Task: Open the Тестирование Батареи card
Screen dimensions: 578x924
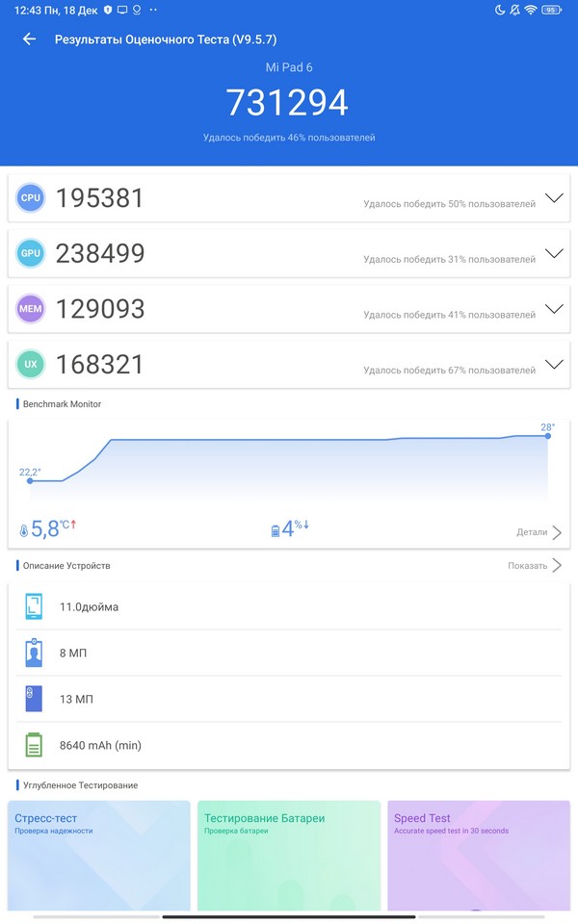Action: (289, 854)
